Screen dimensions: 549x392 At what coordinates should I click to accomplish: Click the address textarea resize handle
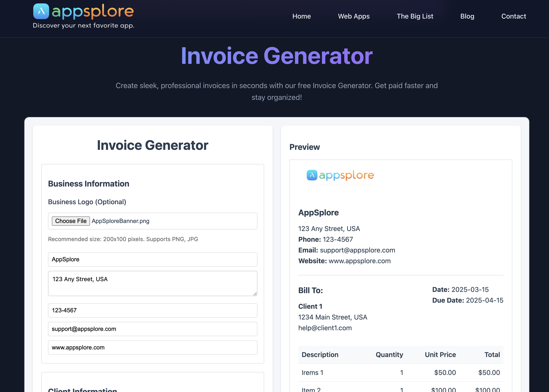[255, 294]
